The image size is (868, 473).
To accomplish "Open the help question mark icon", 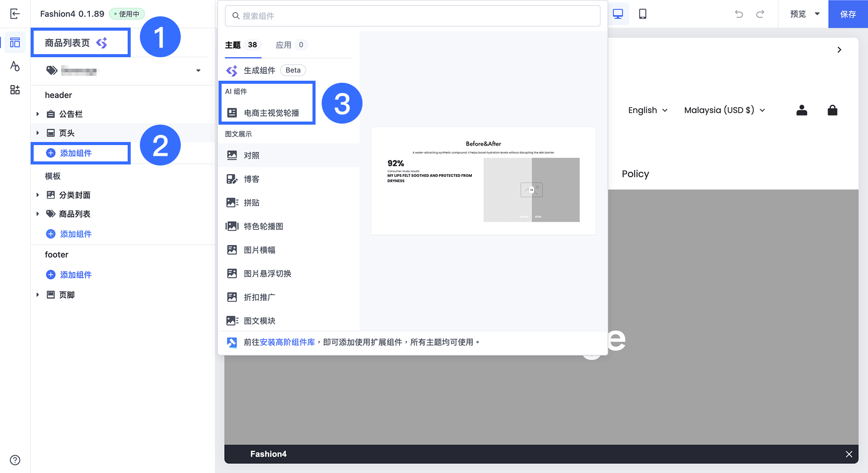I will point(15,460).
